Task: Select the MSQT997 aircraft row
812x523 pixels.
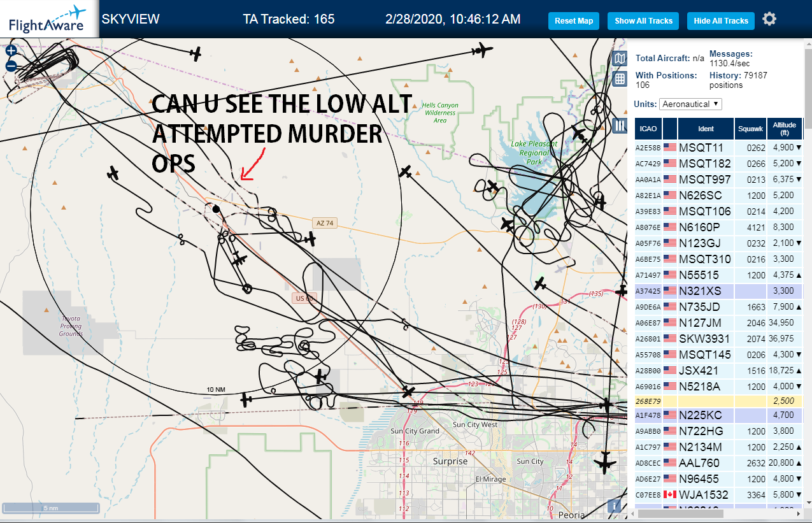Action: tap(718, 180)
